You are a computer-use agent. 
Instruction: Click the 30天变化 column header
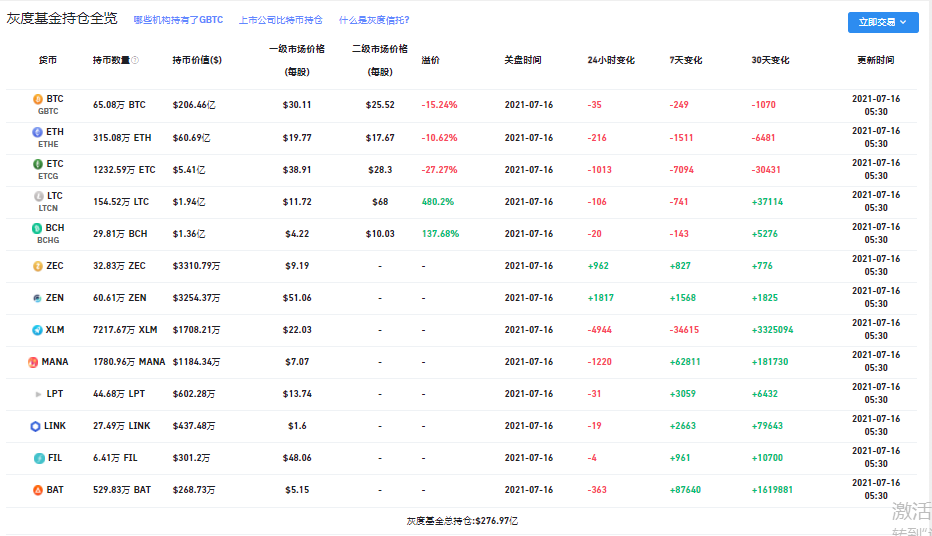[770, 60]
